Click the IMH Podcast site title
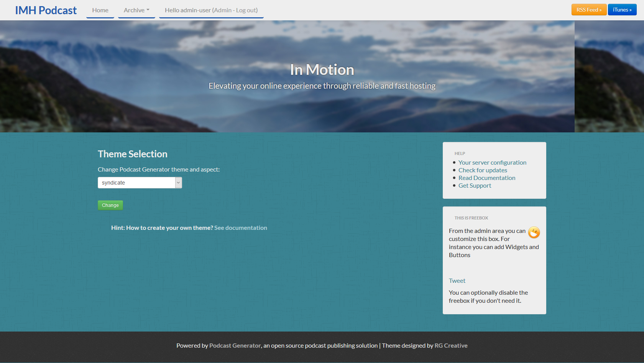The width and height of the screenshot is (644, 363). pyautogui.click(x=46, y=10)
